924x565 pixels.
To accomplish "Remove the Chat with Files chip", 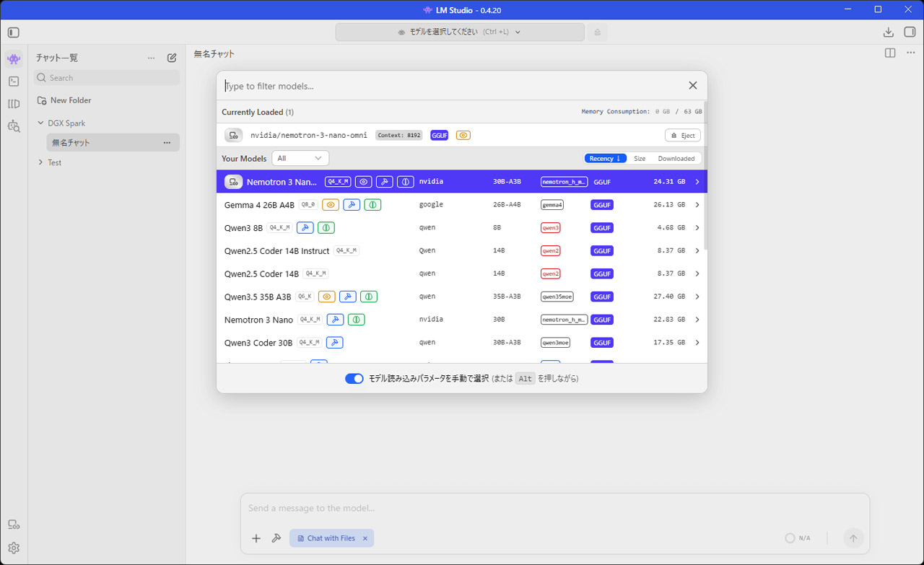I will click(x=365, y=538).
